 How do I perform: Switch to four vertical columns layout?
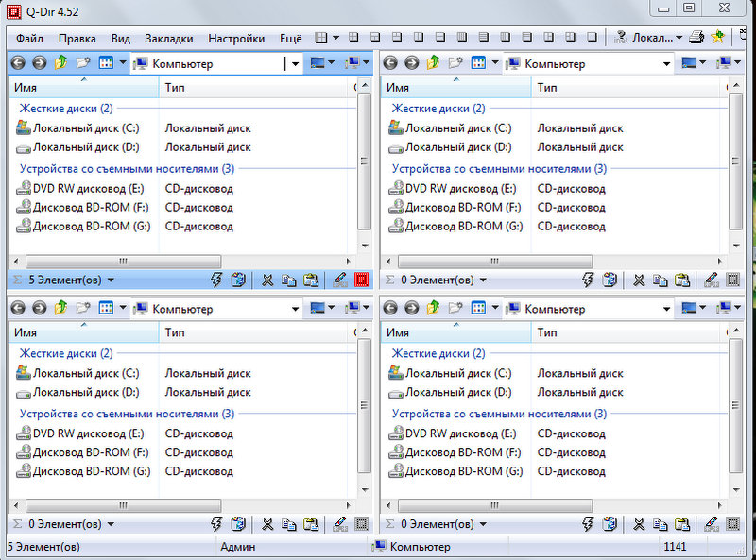point(462,37)
